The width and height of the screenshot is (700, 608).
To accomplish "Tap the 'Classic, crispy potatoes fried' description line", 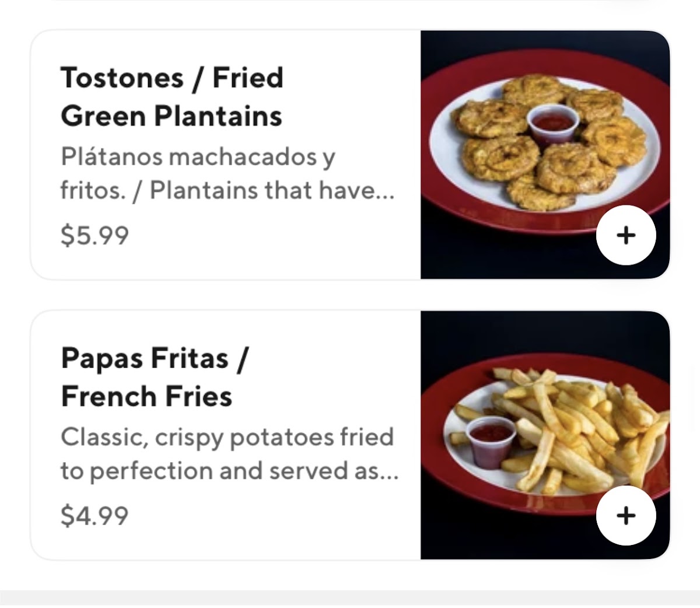I will pos(228,437).
